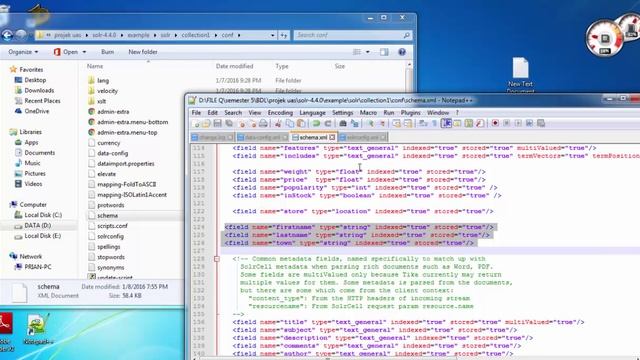Open the Organize dropdown in Explorer
This screenshot has height=360, width=640.
tap(23, 52)
